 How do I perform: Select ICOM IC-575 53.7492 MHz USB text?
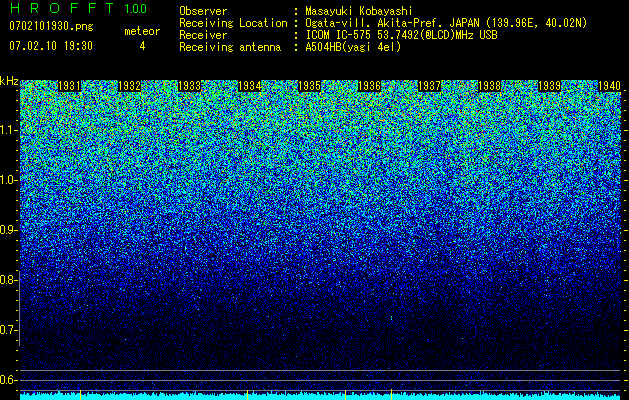[x=401, y=35]
